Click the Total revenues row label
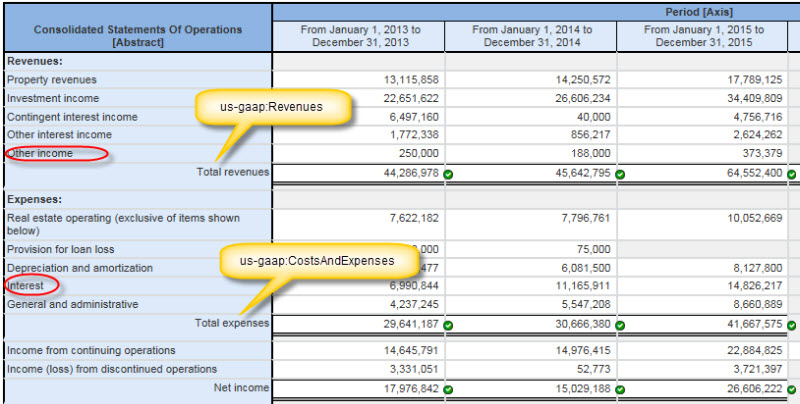Viewport: 800px width, 404px height. (233, 172)
